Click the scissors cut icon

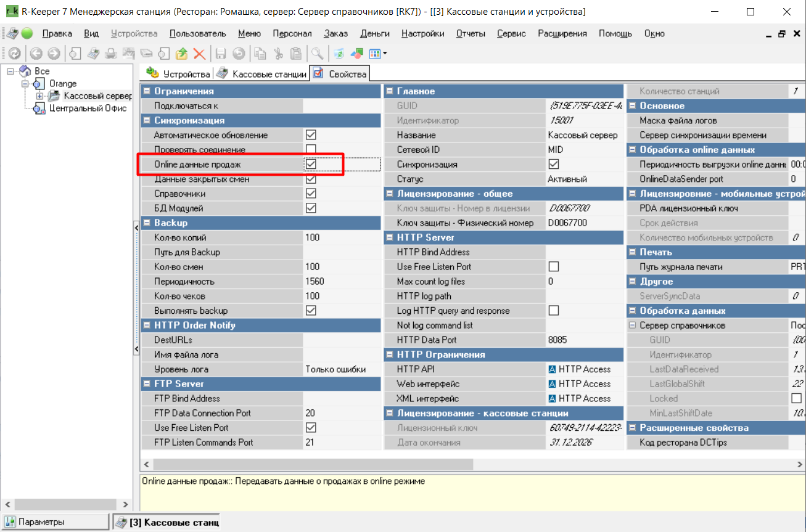click(x=278, y=54)
